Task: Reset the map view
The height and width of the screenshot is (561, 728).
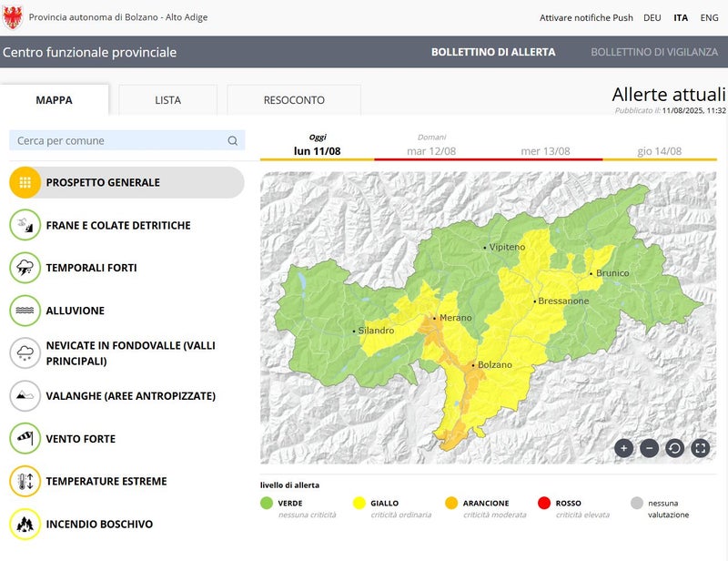Action: click(674, 447)
